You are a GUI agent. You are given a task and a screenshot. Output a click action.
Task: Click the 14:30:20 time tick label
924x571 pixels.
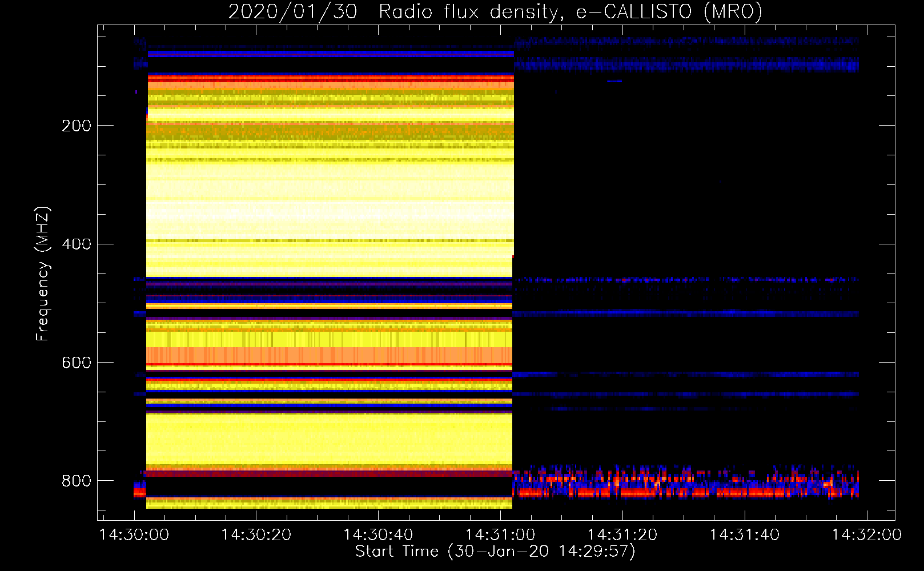tap(256, 535)
